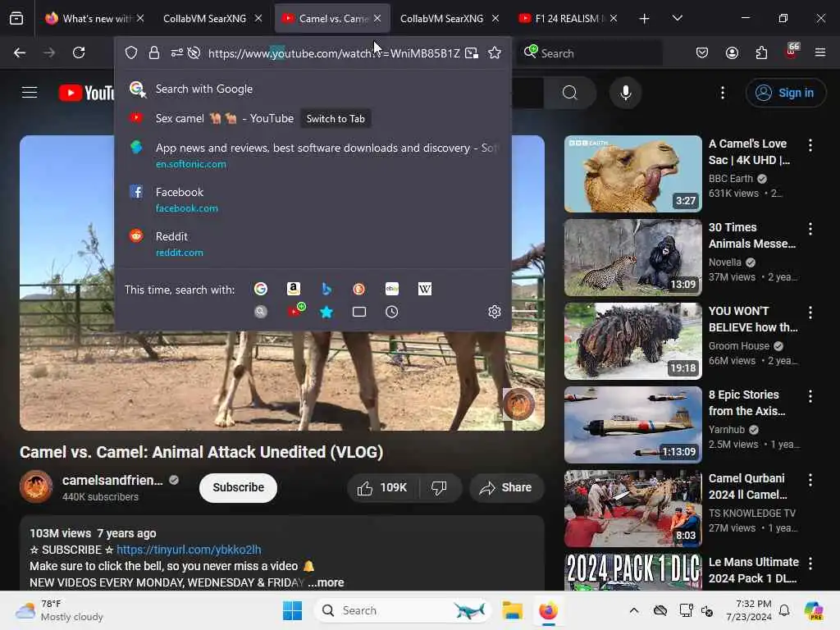840x630 pixels.
Task: Click the grey magnifier search engine icon
Action: pyautogui.click(x=261, y=312)
